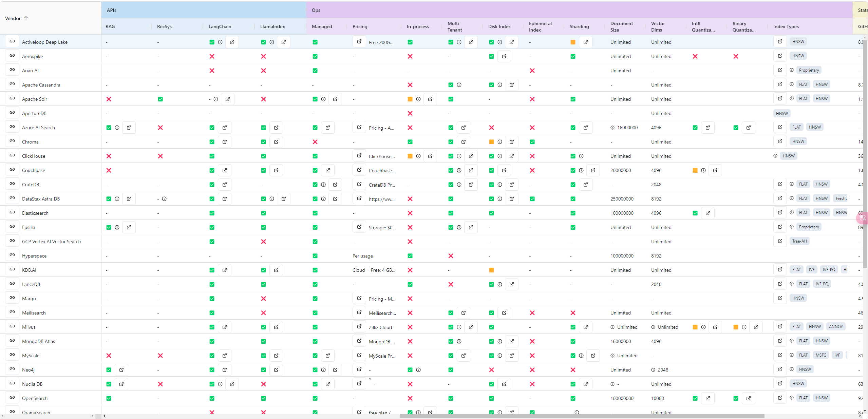Open Elasticsearch Int8 Quantization external link
This screenshot has height=419, width=868.
pos(708,213)
